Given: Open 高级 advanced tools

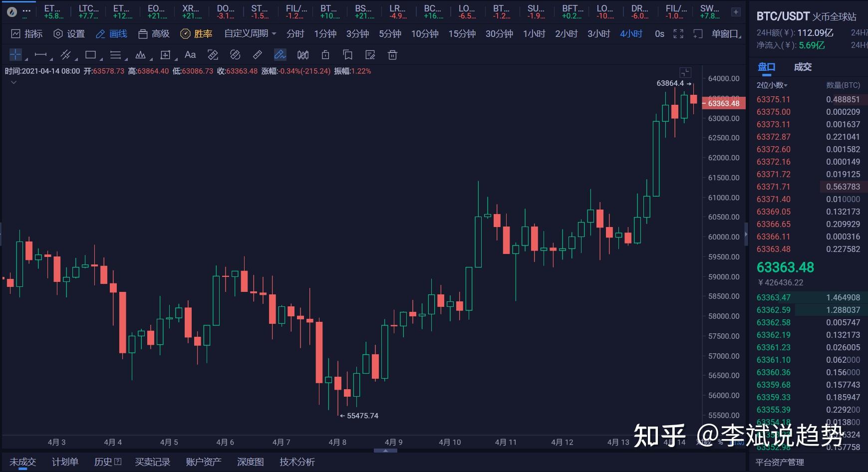Looking at the screenshot, I should coord(154,33).
